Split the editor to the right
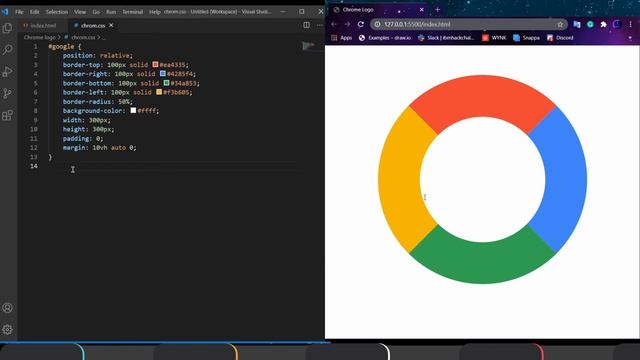Screen dimensions: 640x360 307,25
